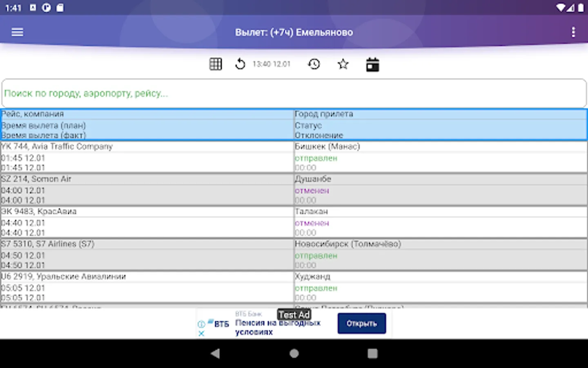Click destination Новосибирск (Толмачёво)
This screenshot has height=368, width=588.
[348, 244]
